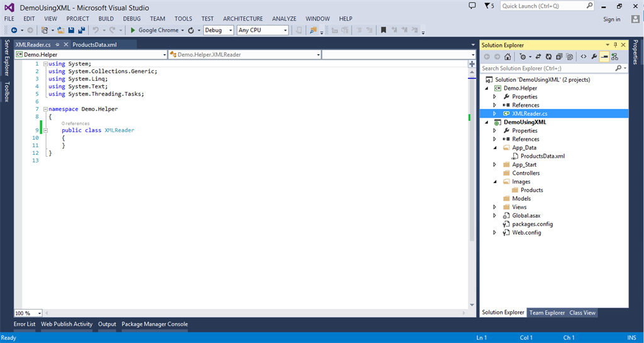Open the BUILD menu
The image size is (644, 343).
pos(106,18)
